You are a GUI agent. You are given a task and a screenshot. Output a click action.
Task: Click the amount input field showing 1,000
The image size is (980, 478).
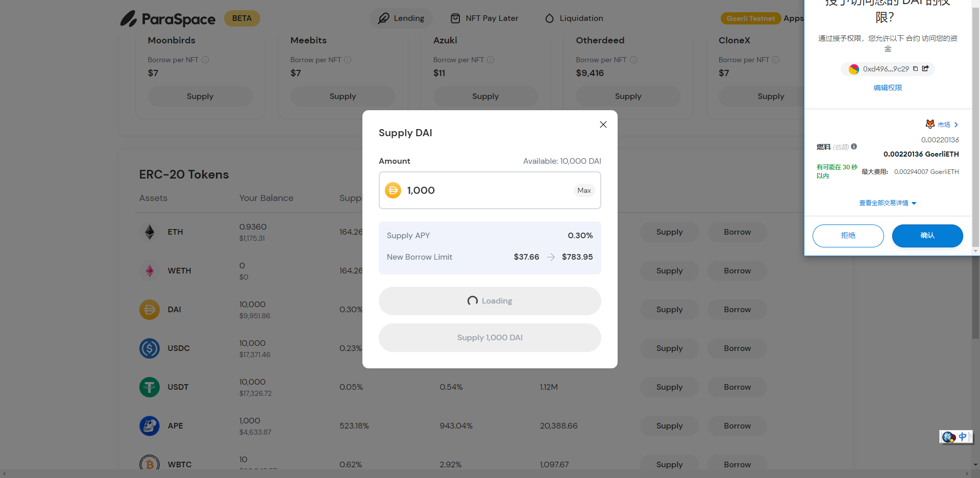485,190
